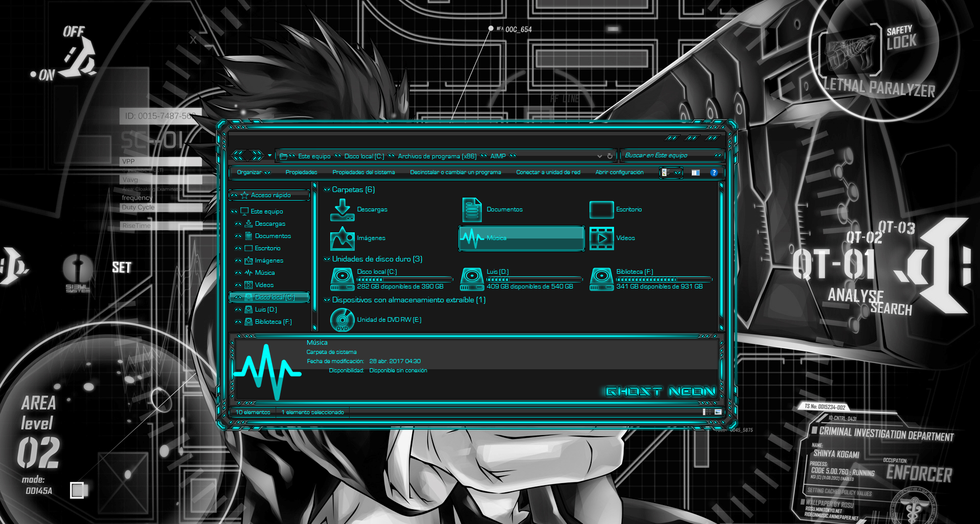
Task: Expand Biblioteca (F:) tree arrow
Action: pos(238,322)
